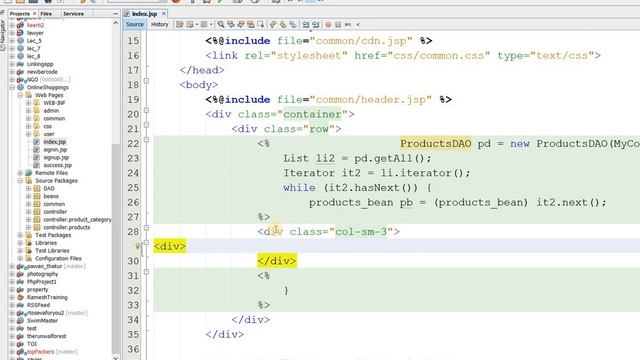Click the DAO package icon

[x=37, y=188]
